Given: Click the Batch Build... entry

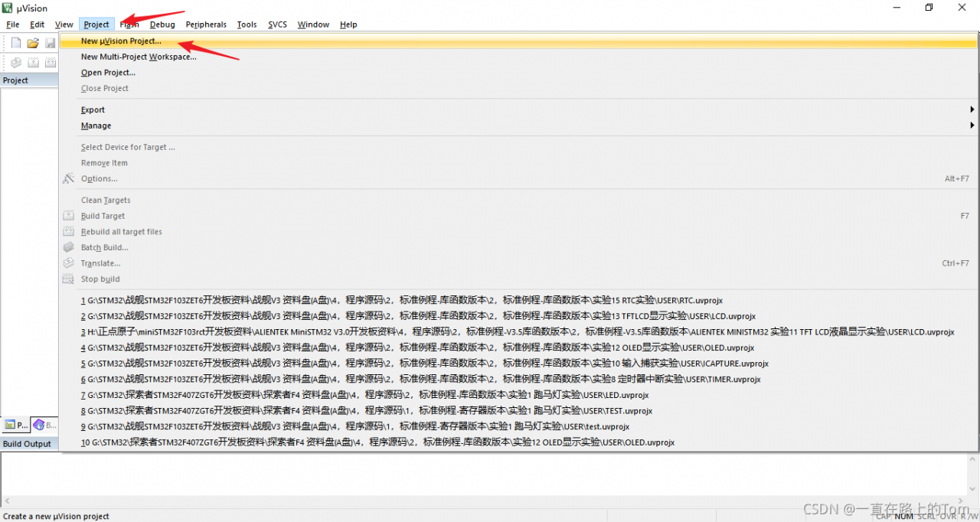Looking at the screenshot, I should click(x=518, y=247).
